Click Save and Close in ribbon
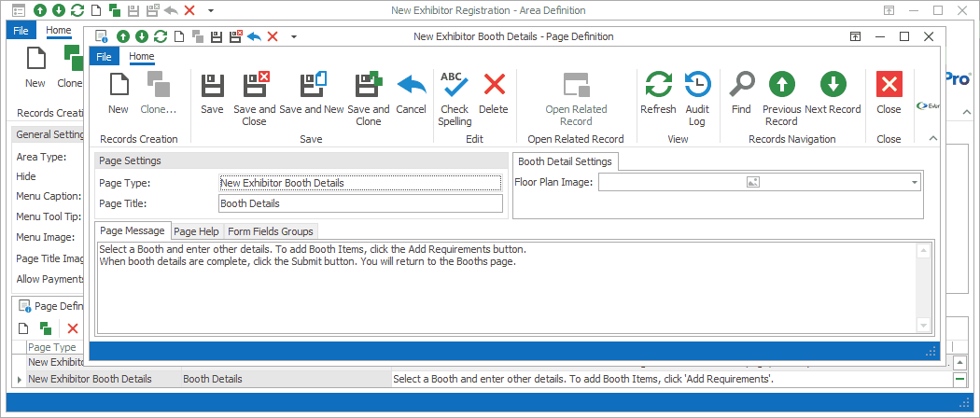Screen dimensions: 980x418 click(x=255, y=99)
